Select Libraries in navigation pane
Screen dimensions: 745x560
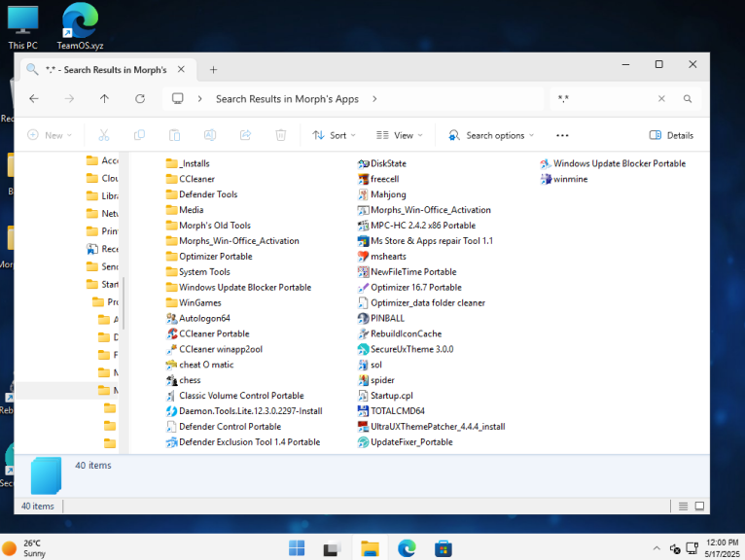(103, 196)
